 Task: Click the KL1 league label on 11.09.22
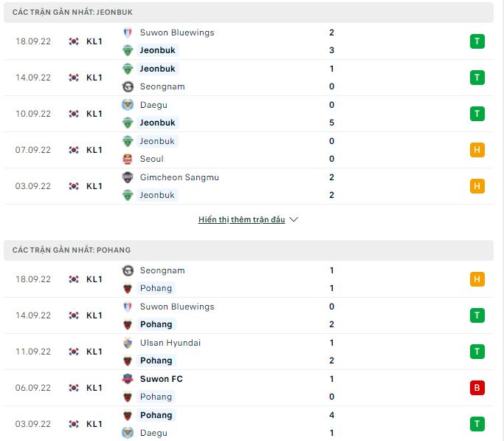point(94,352)
